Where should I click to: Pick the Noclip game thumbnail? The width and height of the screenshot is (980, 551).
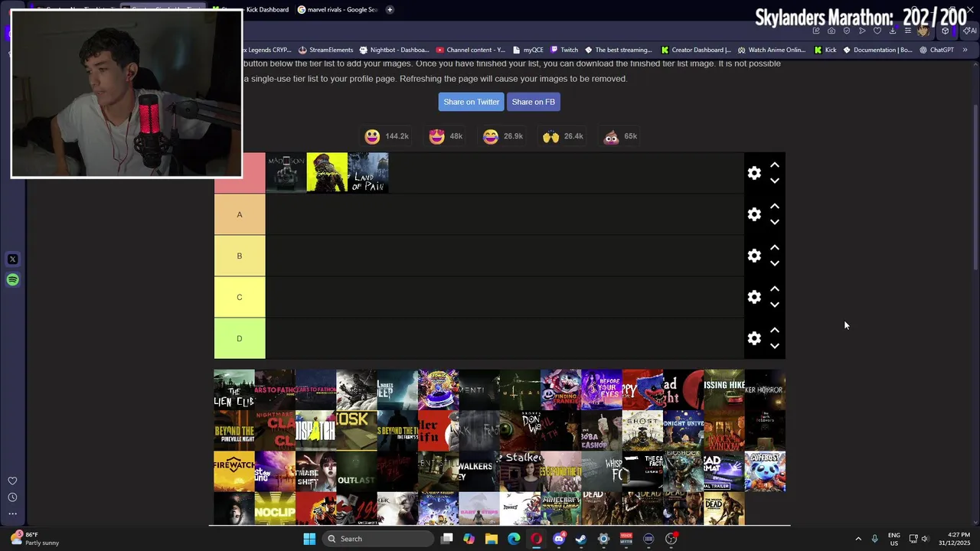275,509
